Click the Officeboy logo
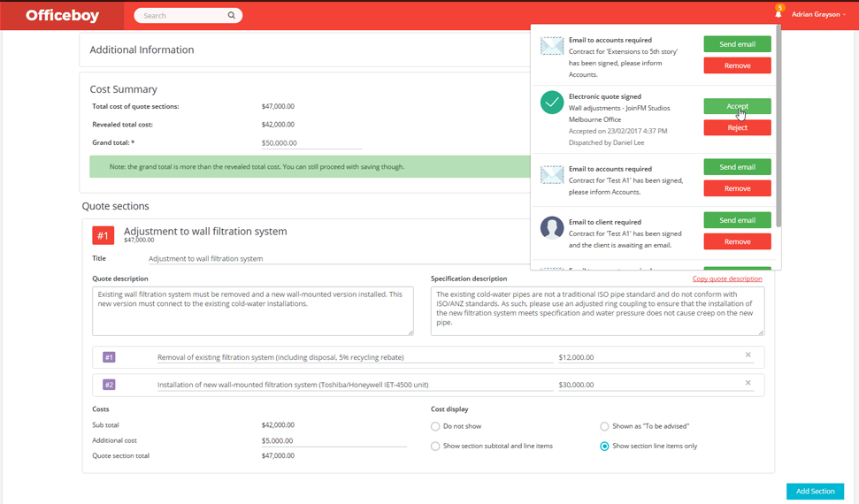859x504 pixels. (x=62, y=15)
